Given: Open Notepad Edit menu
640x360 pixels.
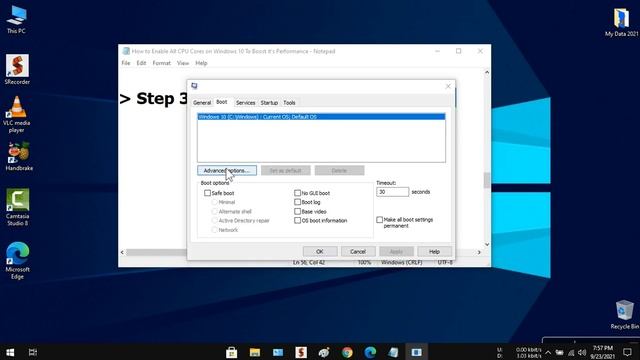Looking at the screenshot, I should [141, 63].
